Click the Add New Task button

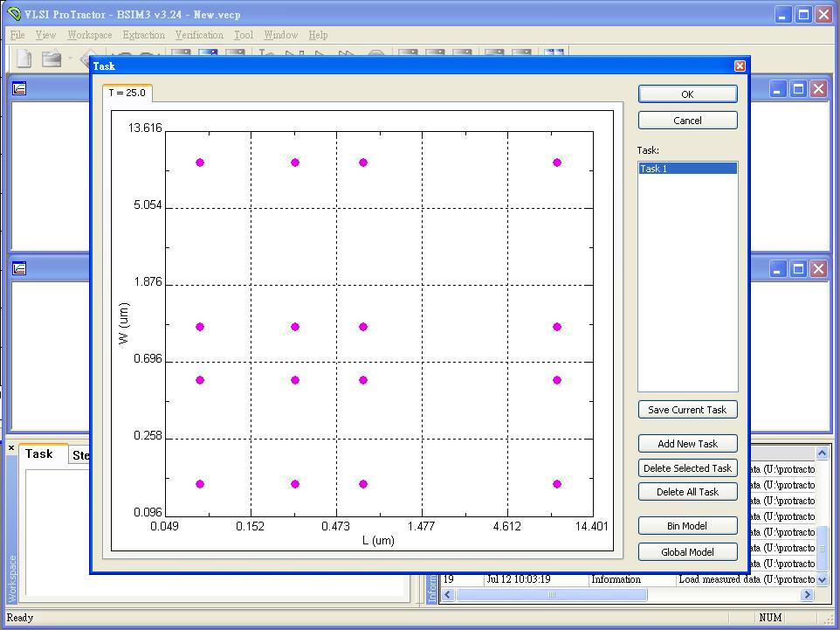coord(687,444)
